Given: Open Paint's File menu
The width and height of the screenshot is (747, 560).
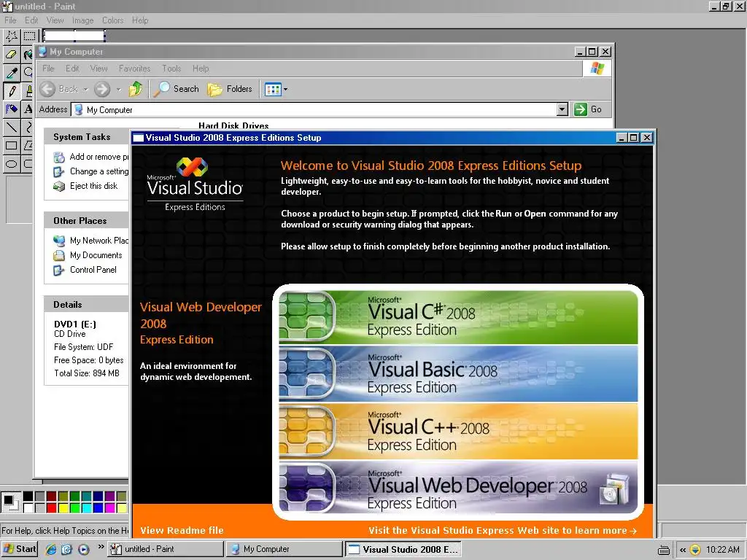Looking at the screenshot, I should point(10,20).
